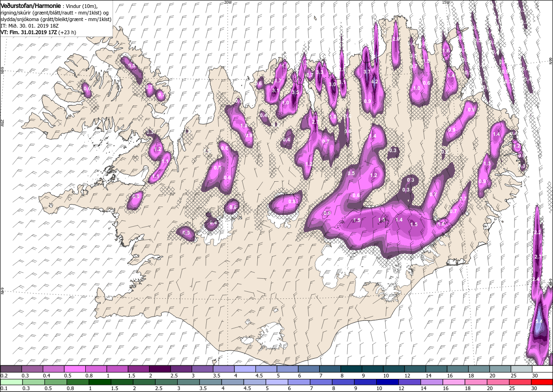Select the deep blue swatch labeled 10 in lower legend
Image resolution: width=553 pixels, height=392 pixels.
click(387, 382)
